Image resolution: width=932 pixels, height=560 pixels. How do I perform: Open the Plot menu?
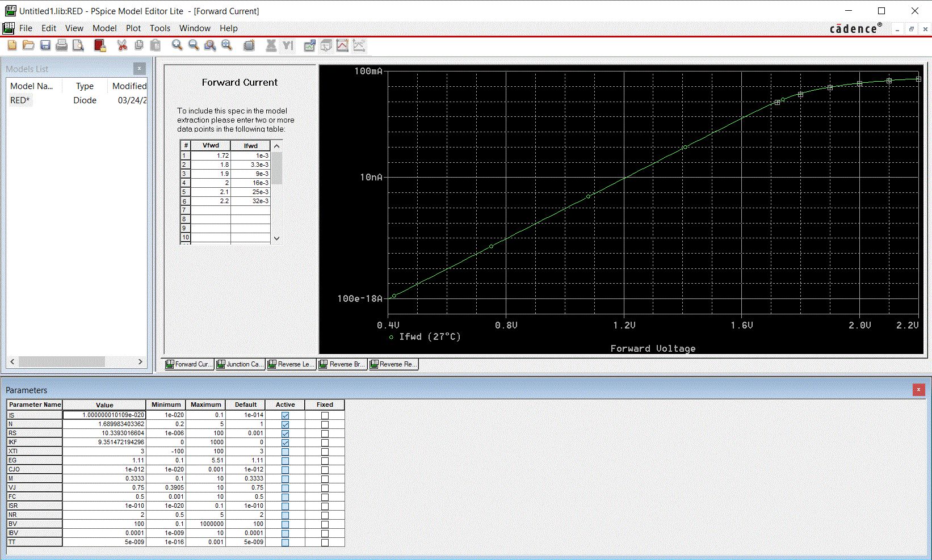click(x=133, y=28)
